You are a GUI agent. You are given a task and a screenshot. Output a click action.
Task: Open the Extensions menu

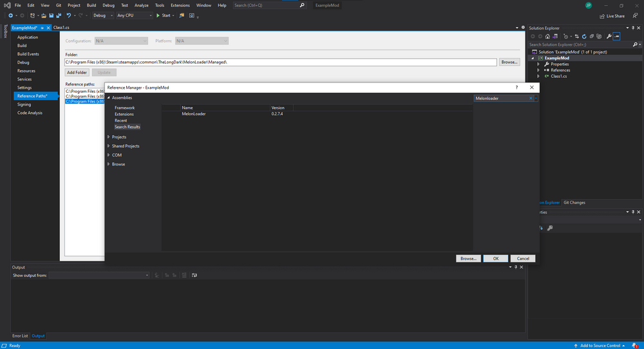(180, 5)
